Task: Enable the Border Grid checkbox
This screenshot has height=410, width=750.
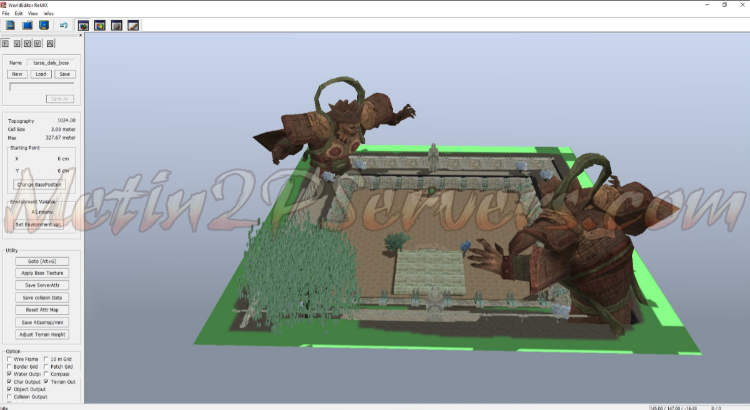Action: [9, 366]
